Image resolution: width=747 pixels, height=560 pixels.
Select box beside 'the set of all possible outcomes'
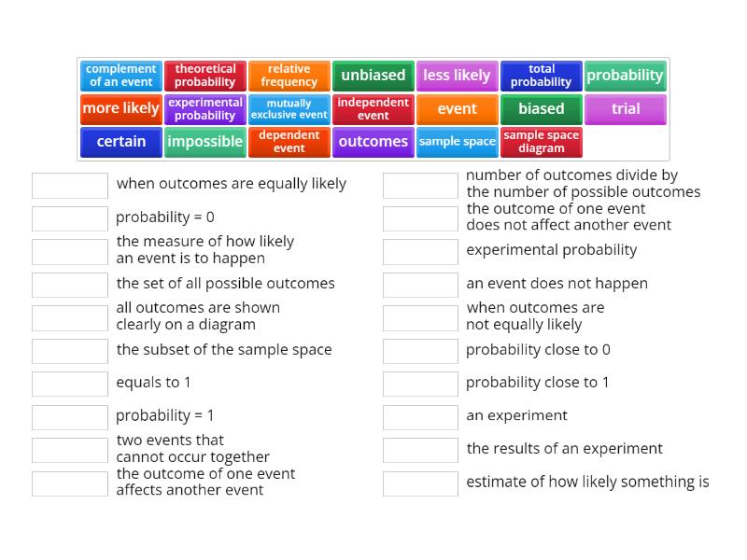tap(70, 285)
